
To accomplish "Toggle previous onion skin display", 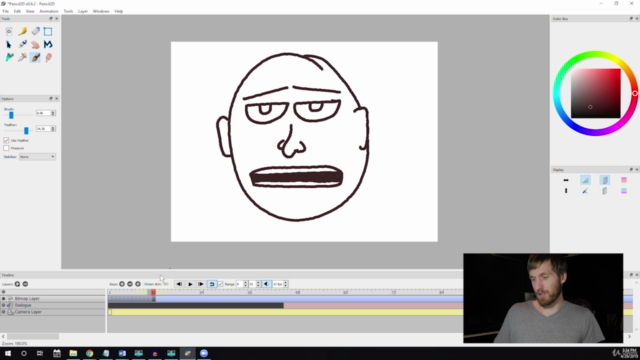I will click(x=604, y=180).
